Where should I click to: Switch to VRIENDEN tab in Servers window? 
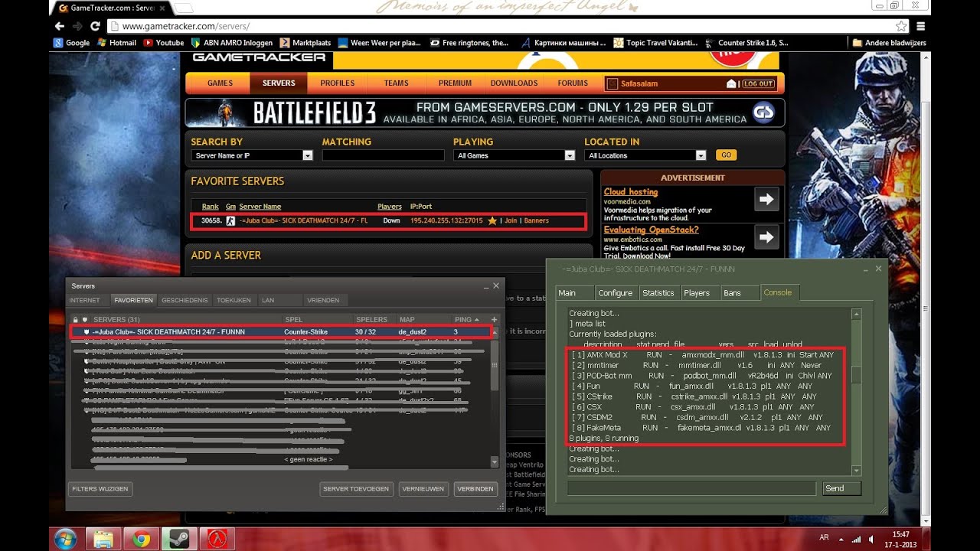click(322, 300)
